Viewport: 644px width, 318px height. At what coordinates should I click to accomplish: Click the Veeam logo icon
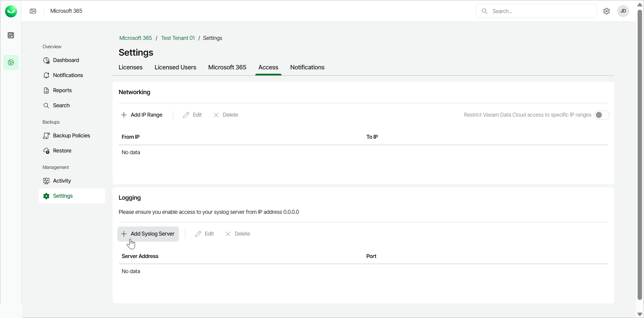coord(11,11)
